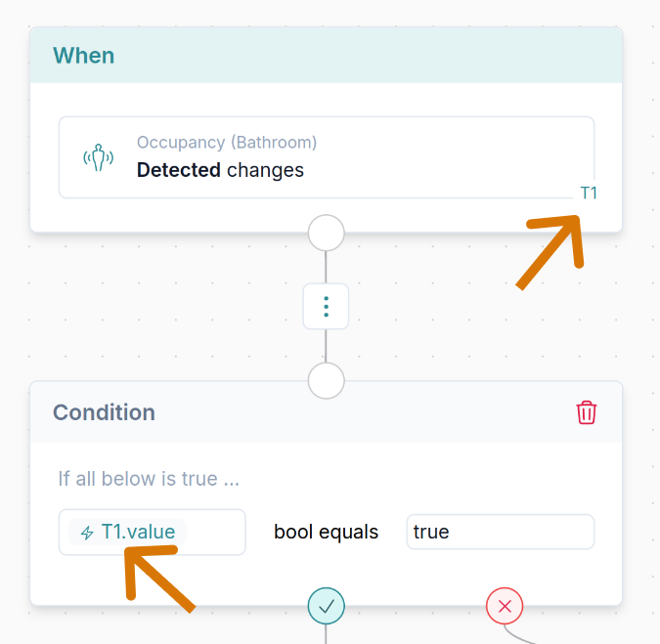Click empty space right of T1.value chip
The height and width of the screenshot is (644, 660).
[x=216, y=533]
